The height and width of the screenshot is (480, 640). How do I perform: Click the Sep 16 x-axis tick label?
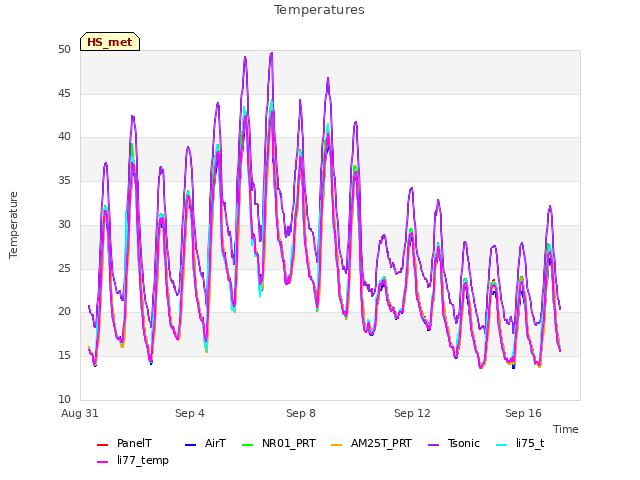point(523,413)
